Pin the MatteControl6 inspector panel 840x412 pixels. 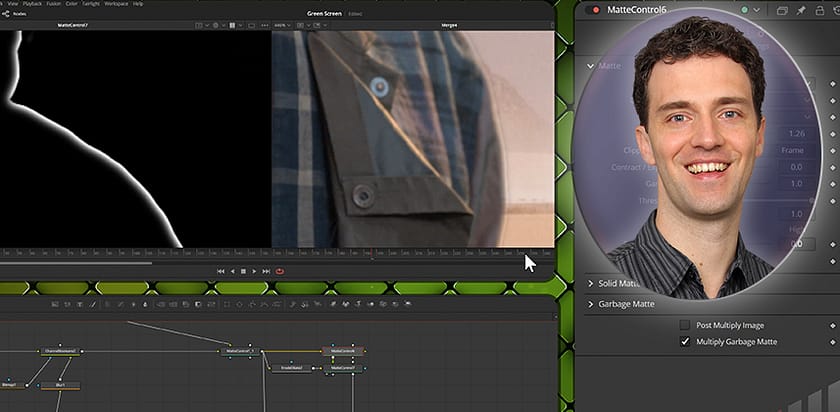(800, 10)
